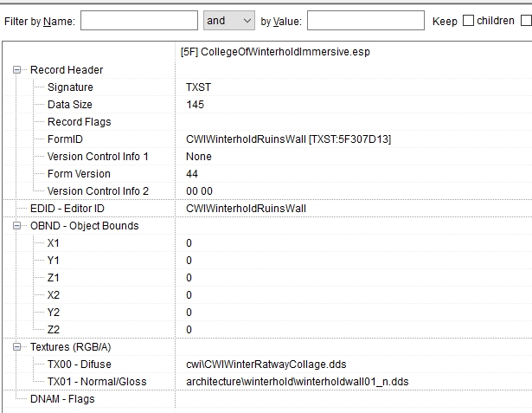
Task: Toggle the Keep children checkbox
Action: (x=469, y=21)
